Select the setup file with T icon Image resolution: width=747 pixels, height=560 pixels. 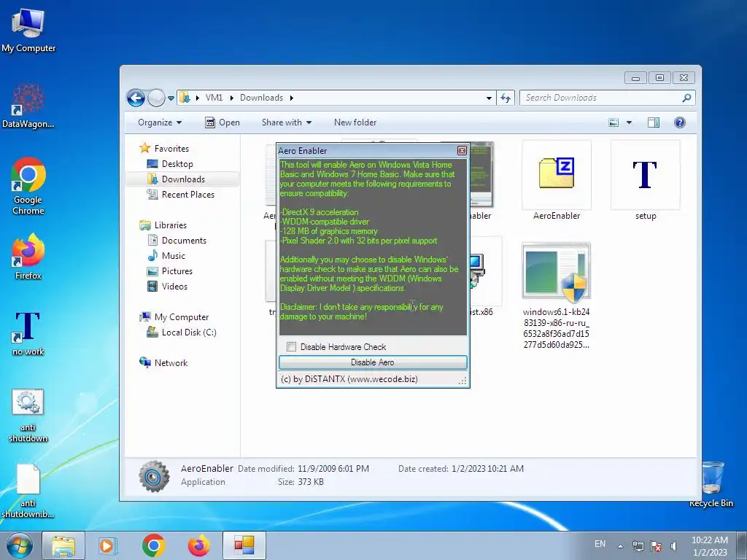[x=646, y=181]
